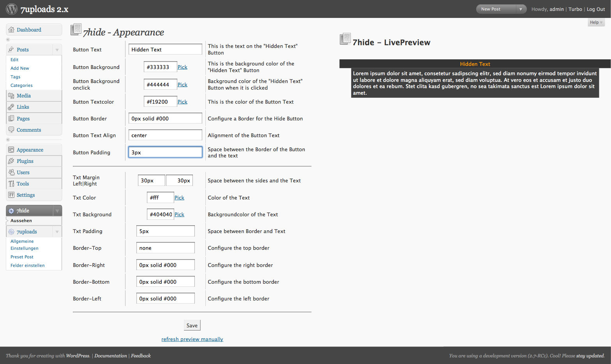Screen dimensions: 611x364
Task: Click the Pages icon in sidebar
Action: [11, 118]
